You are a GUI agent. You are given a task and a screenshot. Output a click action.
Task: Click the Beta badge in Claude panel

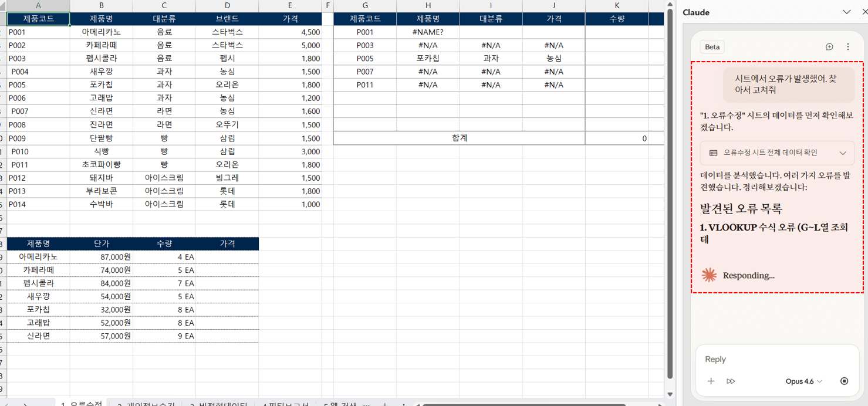(x=712, y=47)
